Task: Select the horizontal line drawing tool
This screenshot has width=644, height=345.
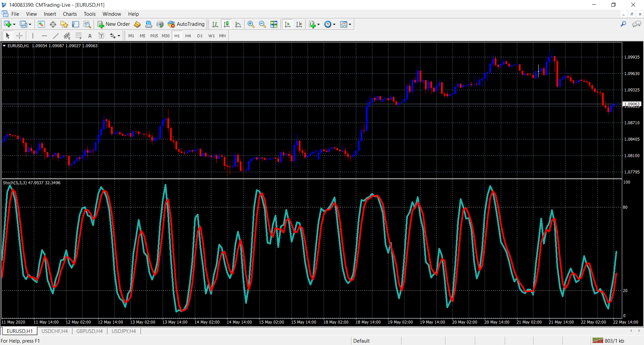Action: coord(44,36)
